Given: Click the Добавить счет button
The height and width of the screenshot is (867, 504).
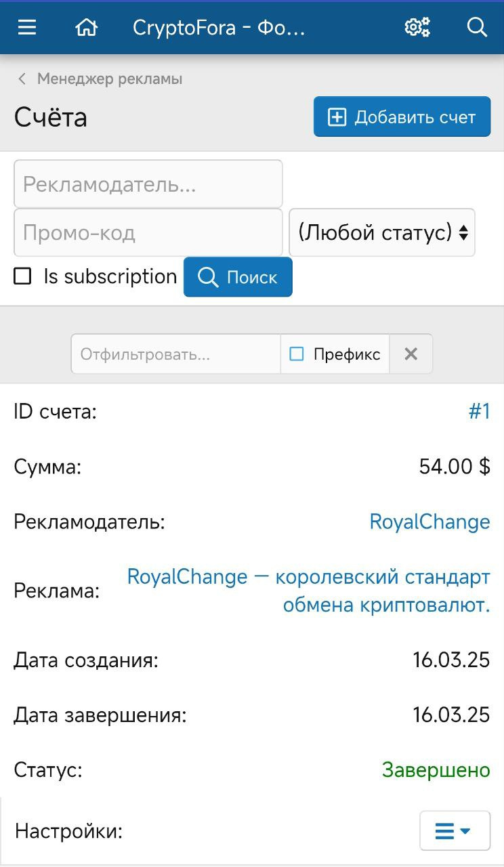Looking at the screenshot, I should 402,117.
